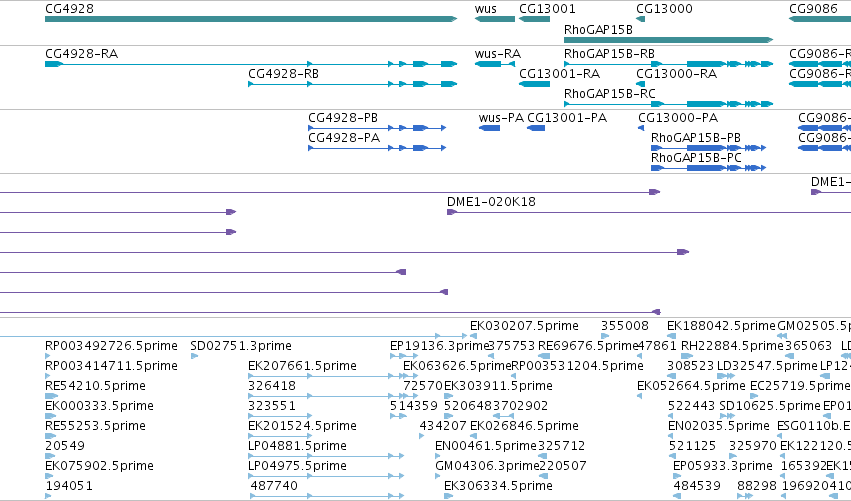Select the EC25719.5prime EST label
Viewport: 851px width, 501px height.
point(800,386)
